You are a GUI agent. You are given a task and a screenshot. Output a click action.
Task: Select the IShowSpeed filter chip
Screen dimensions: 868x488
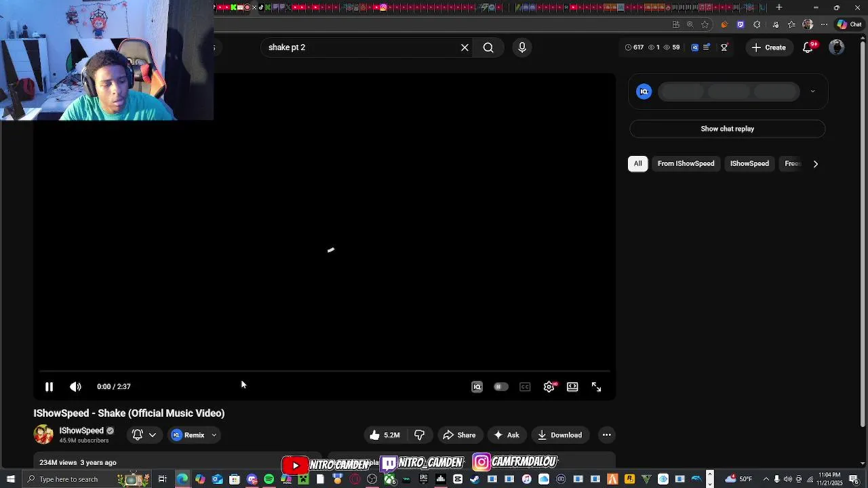pyautogui.click(x=749, y=163)
